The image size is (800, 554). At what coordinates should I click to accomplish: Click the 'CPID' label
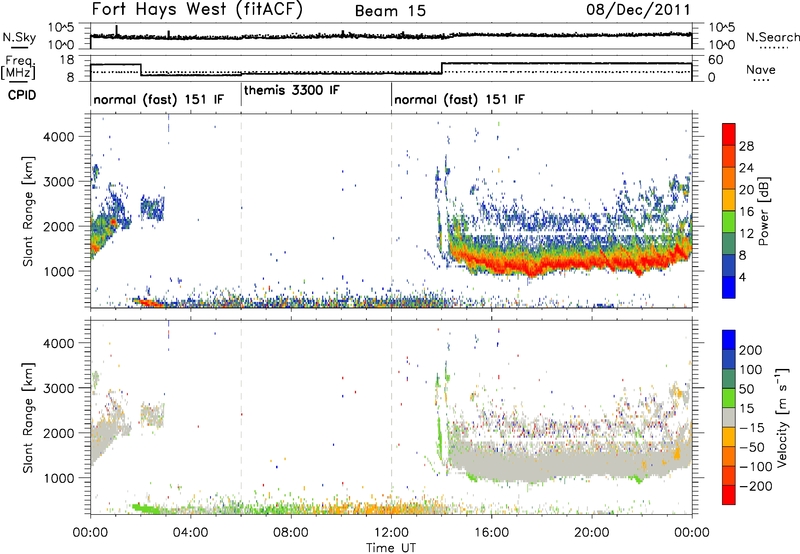22,95
